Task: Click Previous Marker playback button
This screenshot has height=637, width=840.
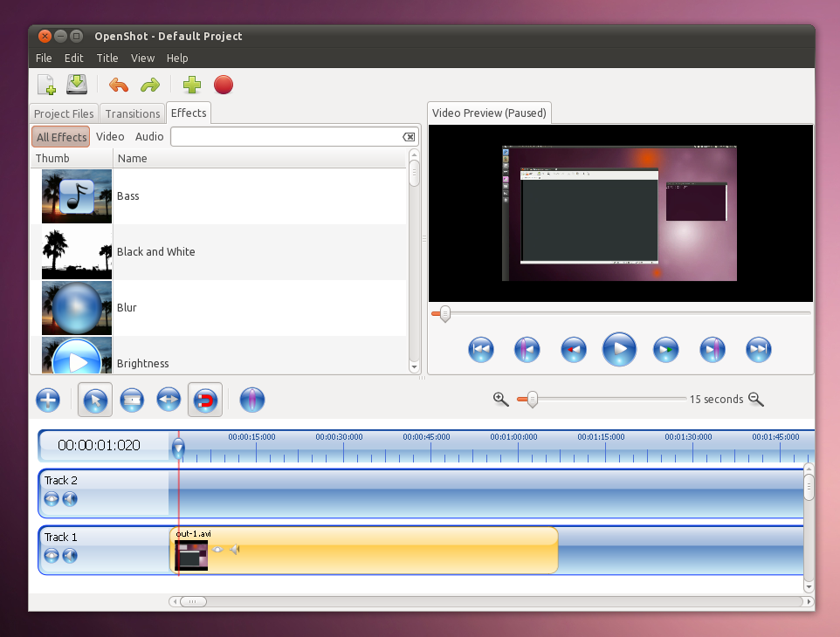Action: [527, 350]
